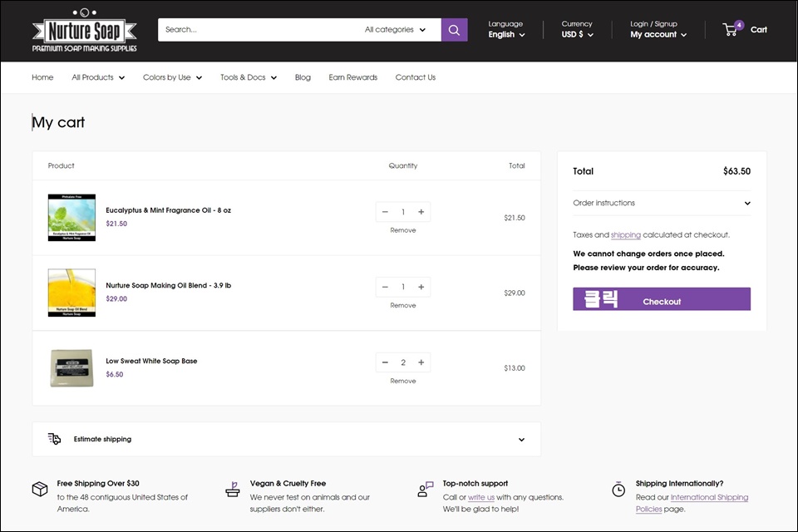The height and width of the screenshot is (532, 798).
Task: Open the Eucalyptus & Mint Fragrance Oil thumbnail
Action: [x=71, y=218]
